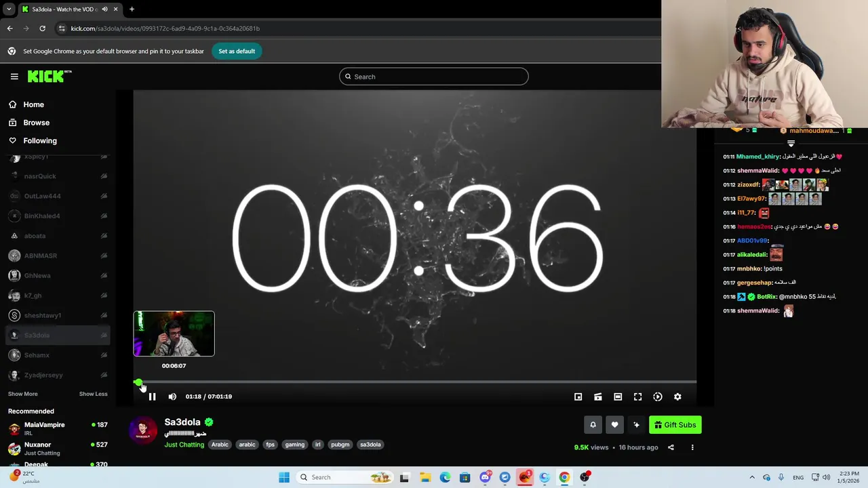The width and height of the screenshot is (868, 488).
Task: Click the sa3dola tag
Action: pos(370,445)
